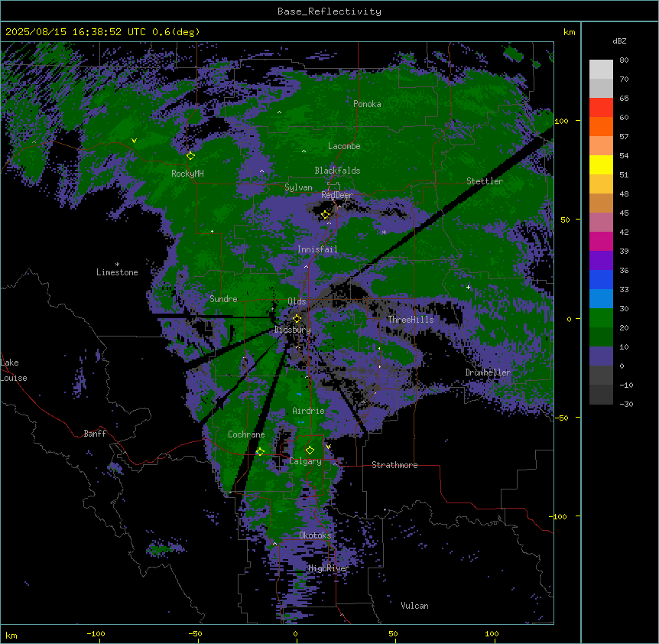
Task: Click the Airdrie city label
Action: click(x=309, y=411)
